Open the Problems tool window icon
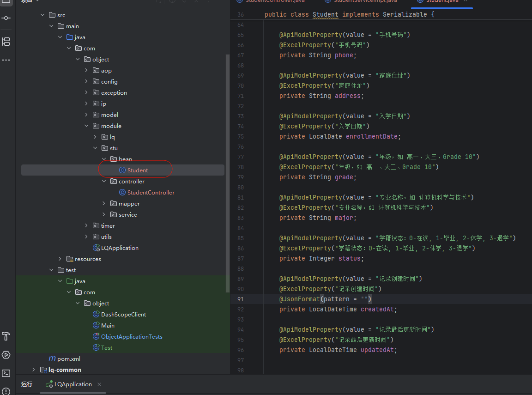Image resolution: width=532 pixels, height=395 pixels. click(x=6, y=391)
